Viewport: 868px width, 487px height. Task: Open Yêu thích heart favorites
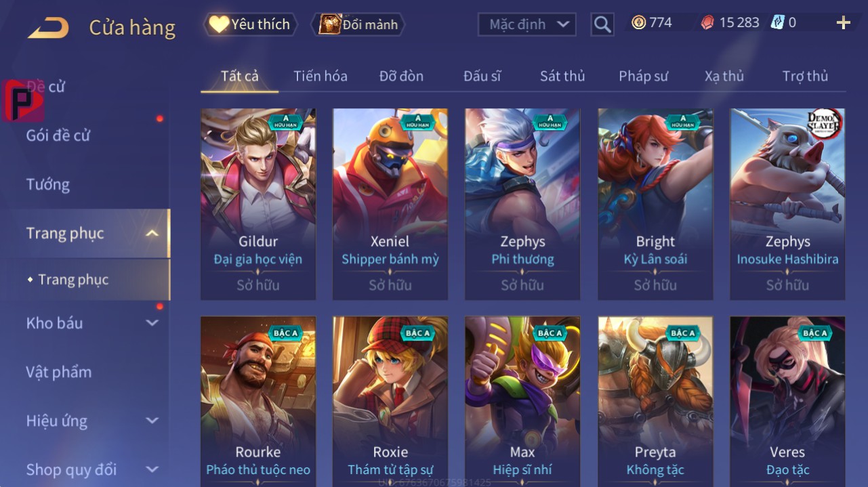[x=250, y=24]
